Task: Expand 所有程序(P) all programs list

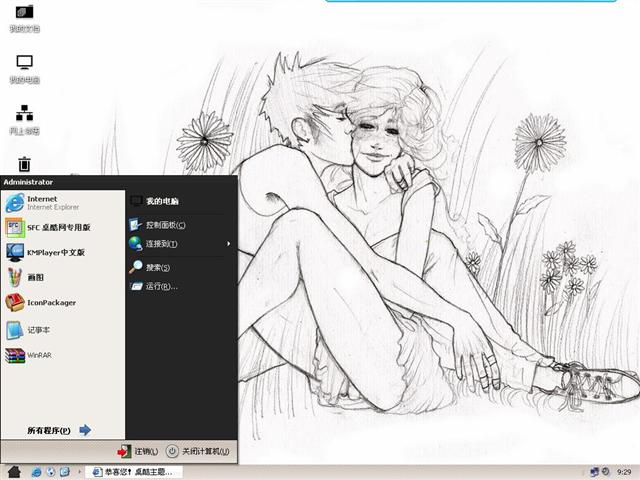Action: (59, 430)
